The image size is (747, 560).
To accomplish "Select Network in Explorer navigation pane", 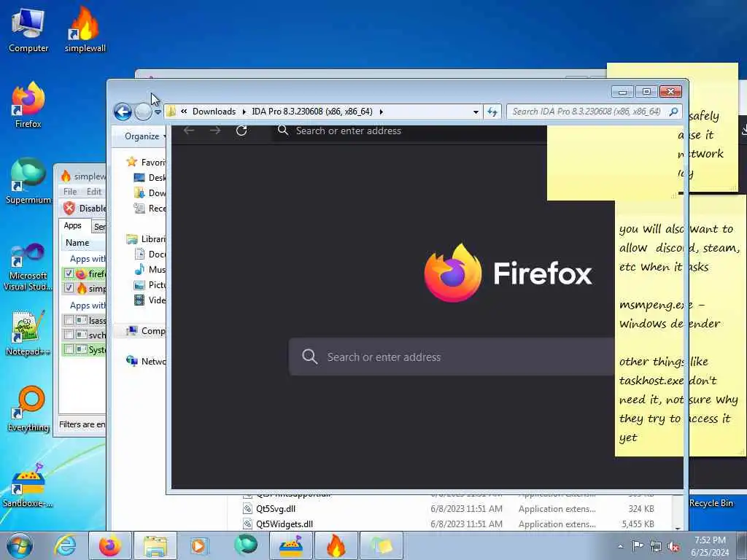I will pyautogui.click(x=145, y=362).
